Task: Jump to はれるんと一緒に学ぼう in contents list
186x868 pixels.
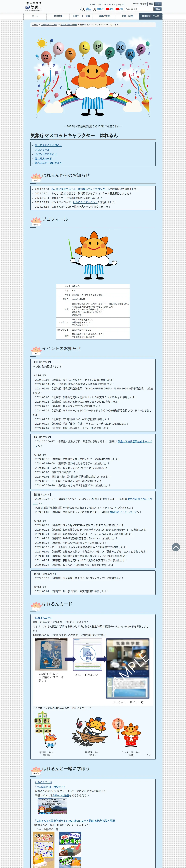Action: [48, 163]
